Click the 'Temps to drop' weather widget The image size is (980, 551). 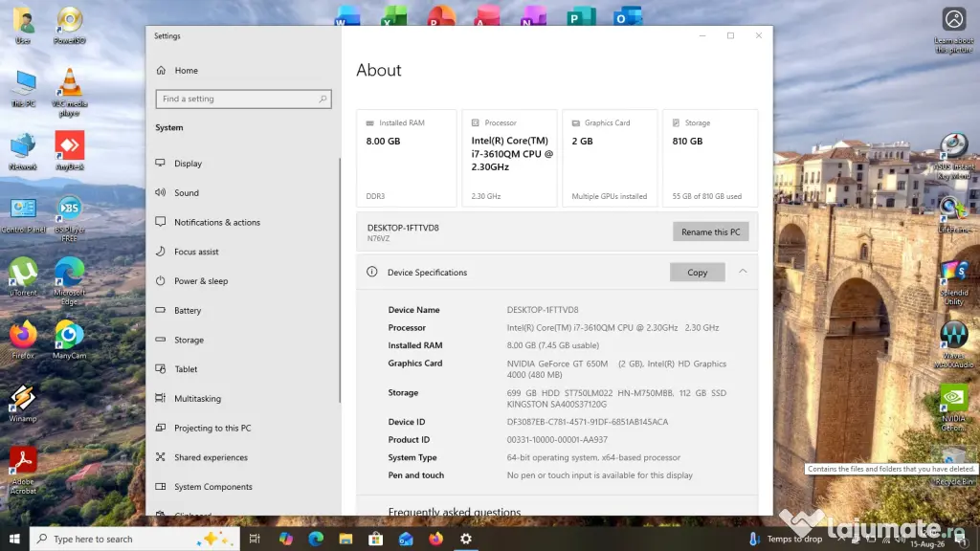[x=788, y=539]
